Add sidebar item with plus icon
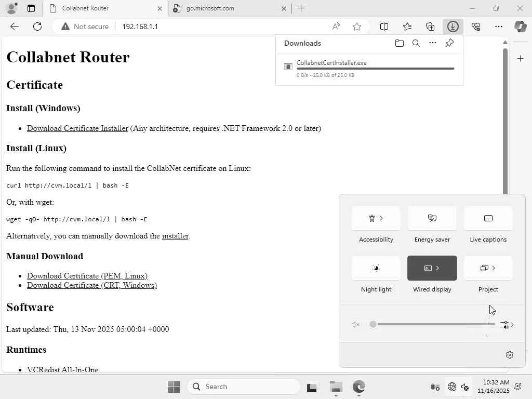Viewport: 532px width, 399px height. pos(520,59)
